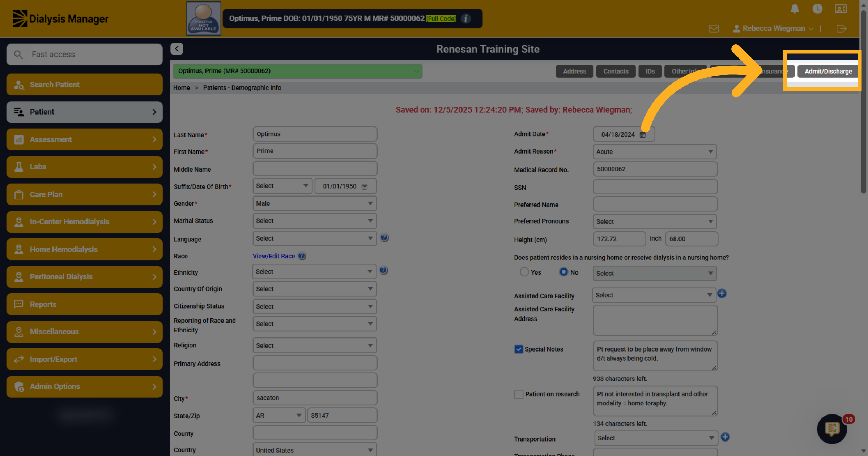868x456 pixels.
Task: Check the Patient on research checkbox
Action: tap(519, 394)
